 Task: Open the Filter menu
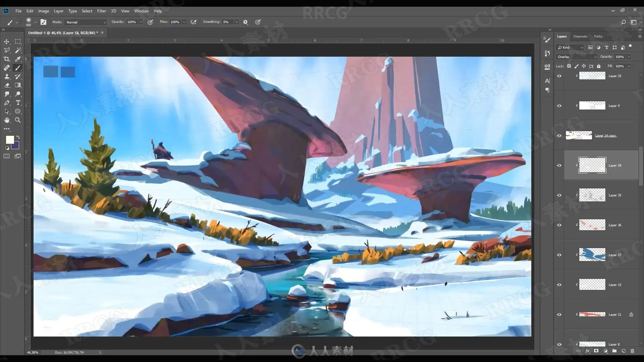click(102, 11)
